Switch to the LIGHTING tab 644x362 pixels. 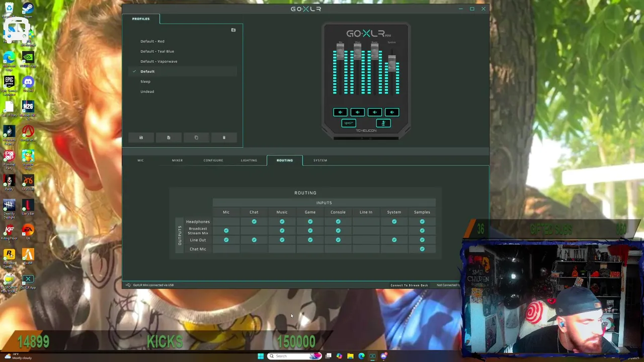pyautogui.click(x=249, y=160)
